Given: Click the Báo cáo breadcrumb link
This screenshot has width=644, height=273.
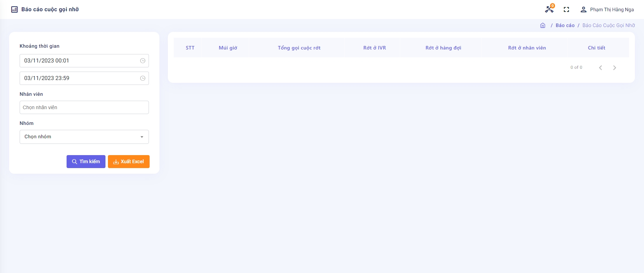Looking at the screenshot, I should tap(565, 25).
